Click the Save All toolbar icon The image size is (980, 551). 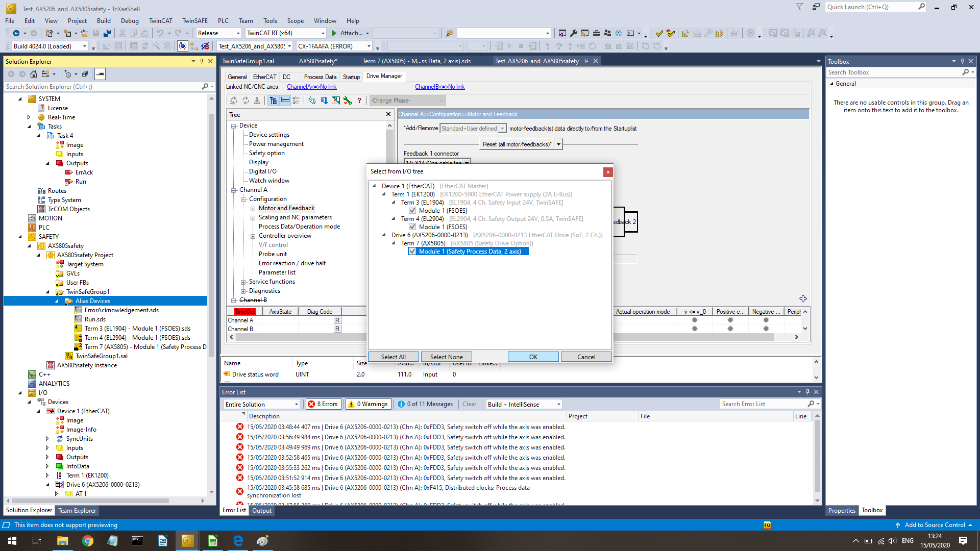(107, 33)
